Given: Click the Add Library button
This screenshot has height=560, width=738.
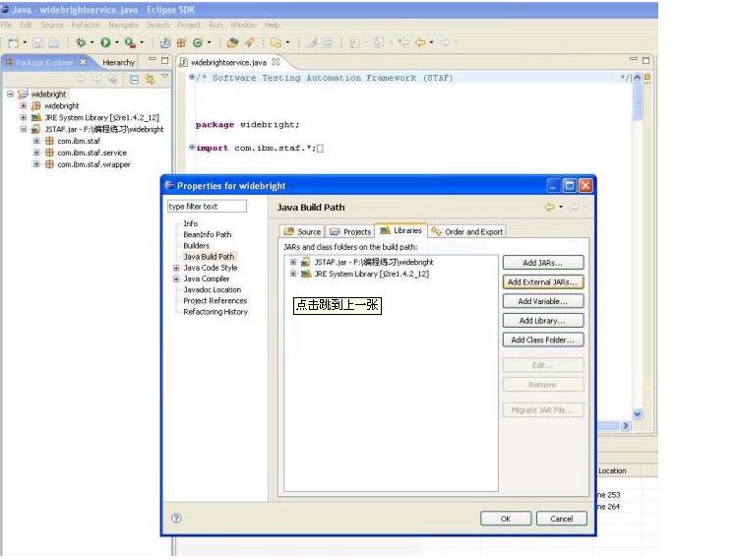Looking at the screenshot, I should (542, 321).
